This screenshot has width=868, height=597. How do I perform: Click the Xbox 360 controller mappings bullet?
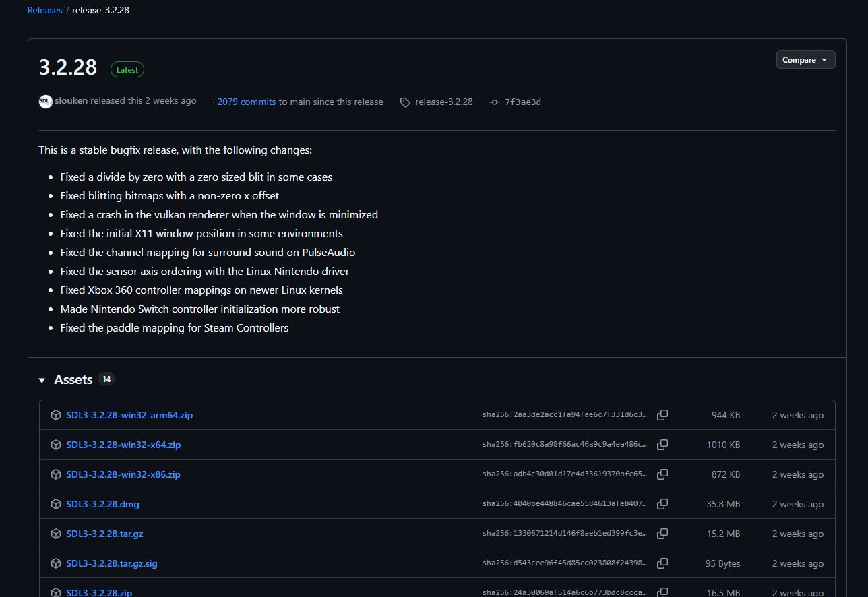(201, 290)
